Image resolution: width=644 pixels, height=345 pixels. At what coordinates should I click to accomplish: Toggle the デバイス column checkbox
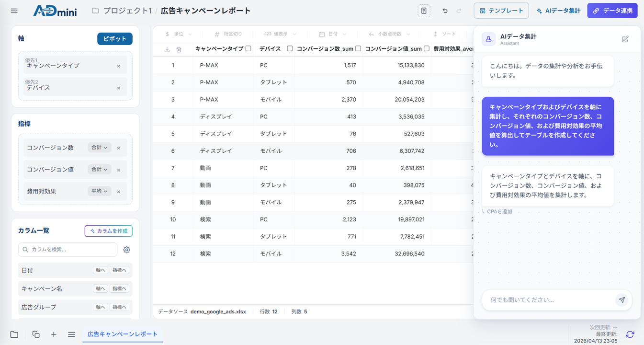coord(290,48)
